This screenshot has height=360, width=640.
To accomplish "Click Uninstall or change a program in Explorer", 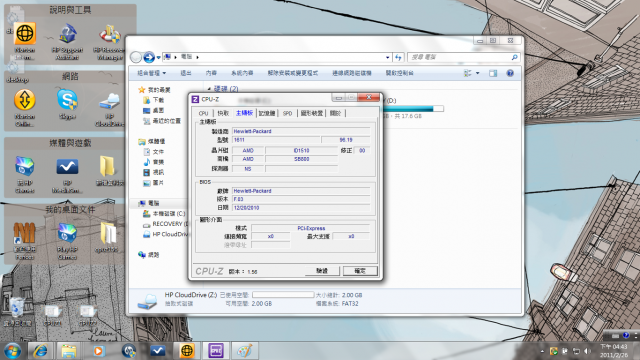I will click(x=293, y=73).
